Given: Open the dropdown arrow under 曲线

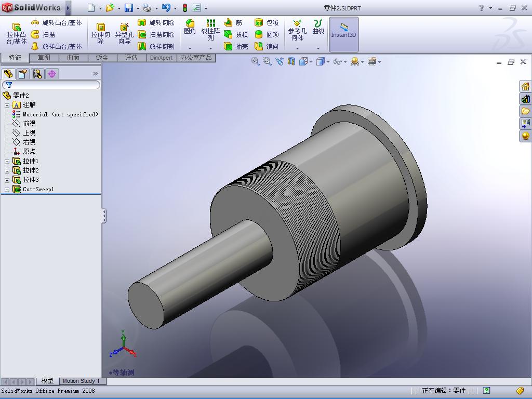Looking at the screenshot, I should (x=318, y=48).
